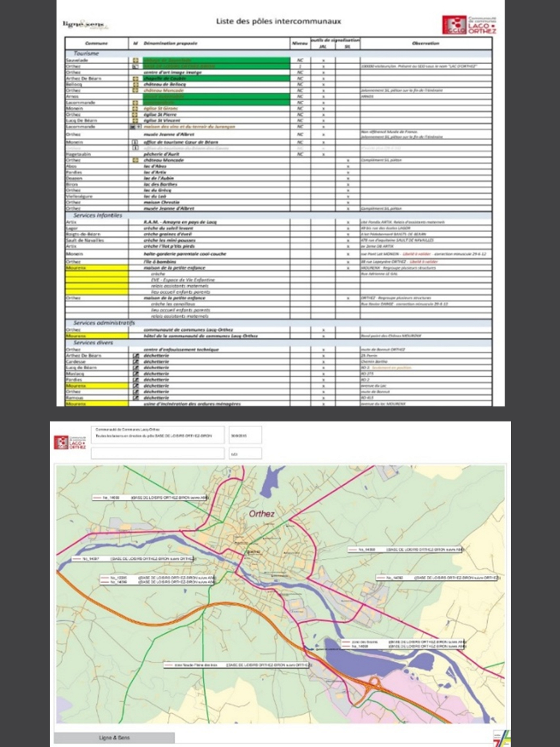Click the déchetterie icon in the Cardesse row

point(134,361)
